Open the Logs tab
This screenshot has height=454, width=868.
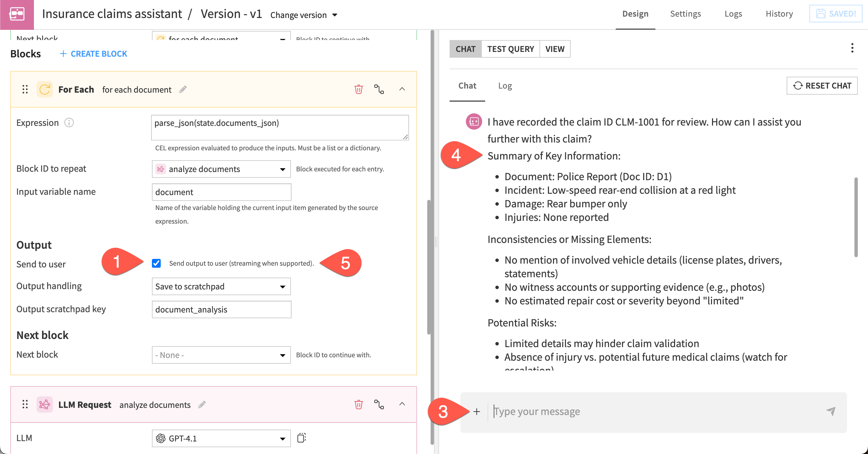[x=733, y=14]
